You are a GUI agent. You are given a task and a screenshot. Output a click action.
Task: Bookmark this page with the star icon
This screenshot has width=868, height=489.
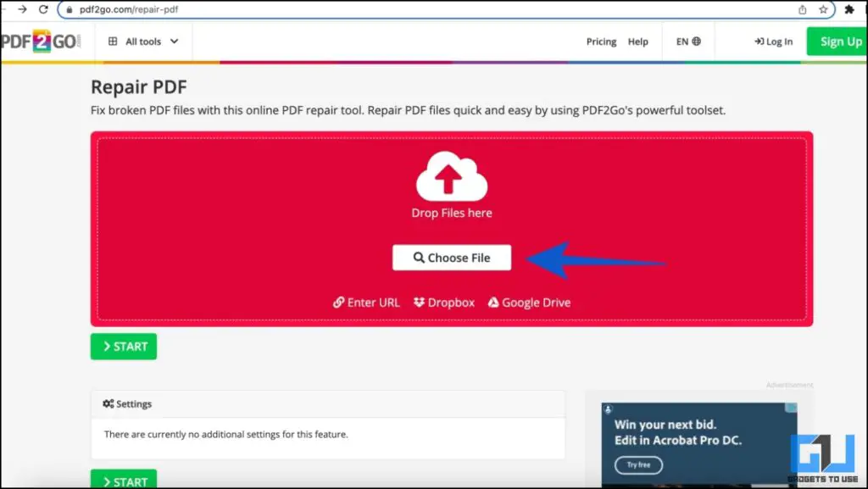tap(823, 9)
